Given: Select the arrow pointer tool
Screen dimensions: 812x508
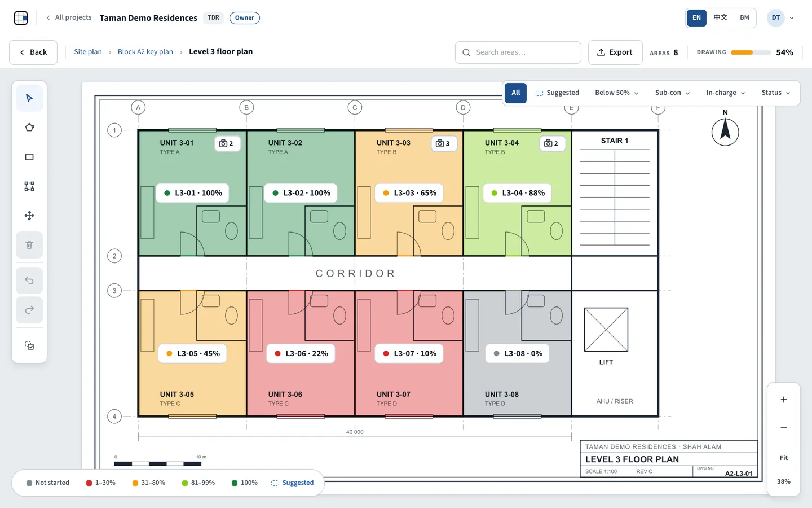Looking at the screenshot, I should coord(29,98).
